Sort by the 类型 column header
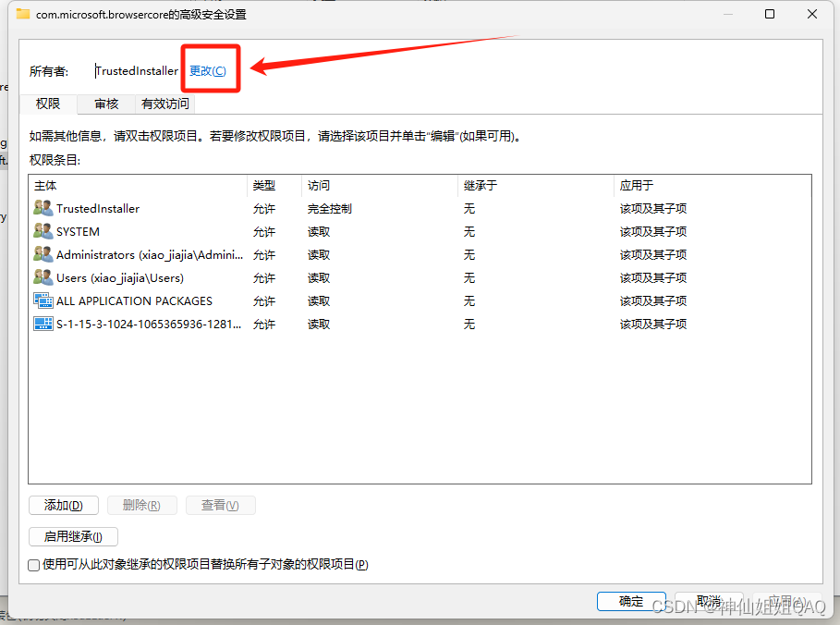 click(x=274, y=186)
